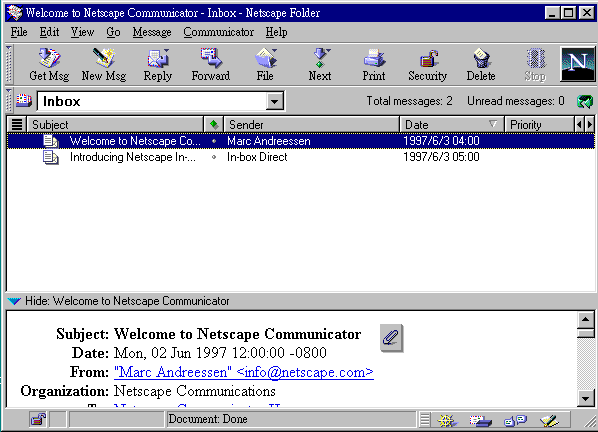Open Navigator from the component bar
This screenshot has height=432, width=598.
point(447,420)
